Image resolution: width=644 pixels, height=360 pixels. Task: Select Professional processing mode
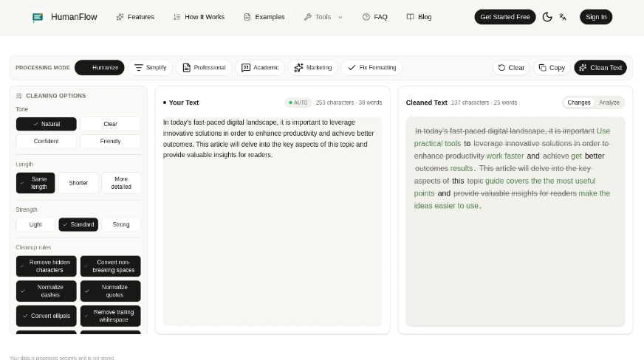[204, 68]
